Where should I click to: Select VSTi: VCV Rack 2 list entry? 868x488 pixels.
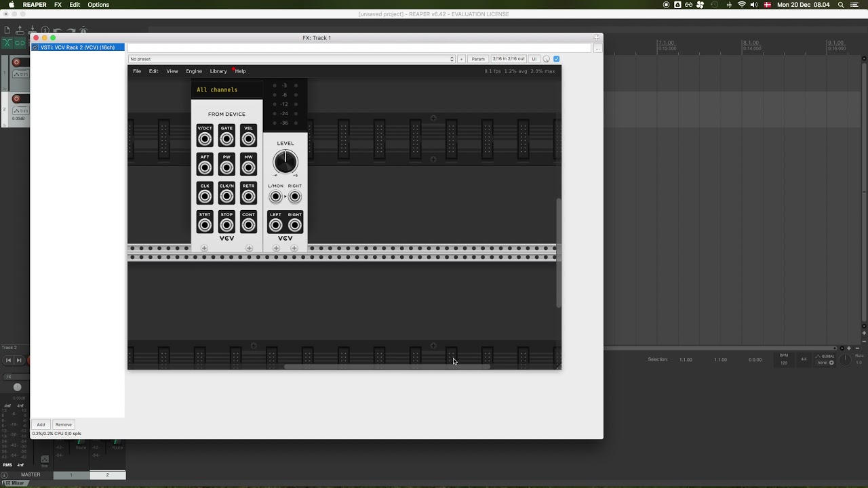(x=77, y=47)
